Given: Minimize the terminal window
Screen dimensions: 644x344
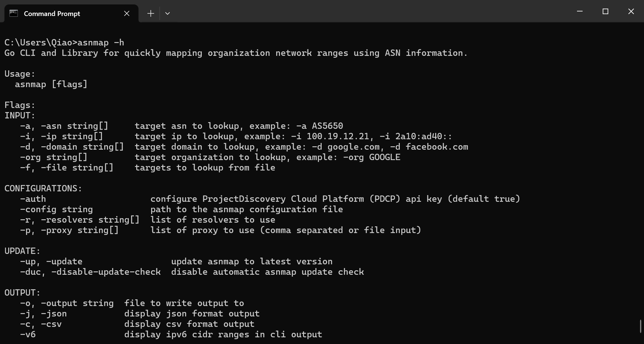Looking at the screenshot, I should [580, 12].
